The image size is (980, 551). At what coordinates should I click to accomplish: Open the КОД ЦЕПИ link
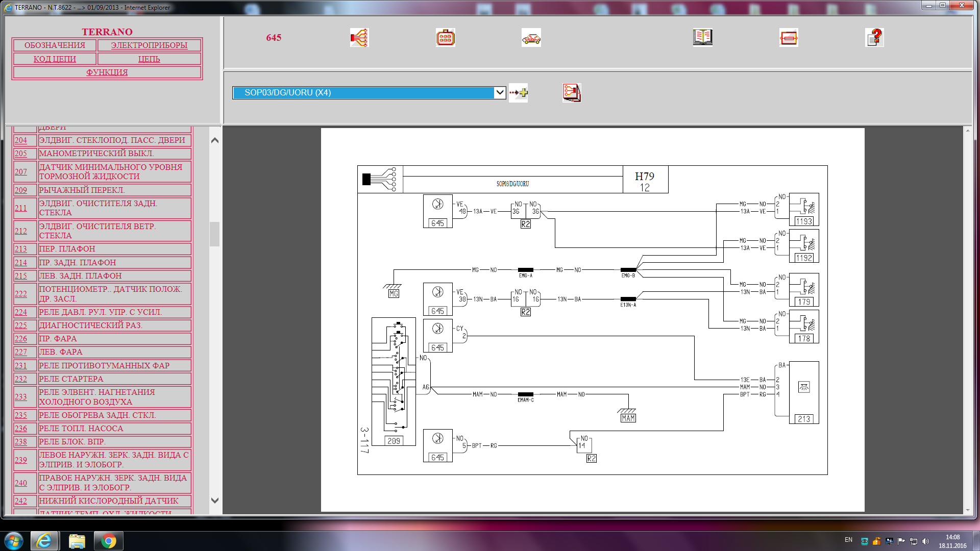coord(55,59)
